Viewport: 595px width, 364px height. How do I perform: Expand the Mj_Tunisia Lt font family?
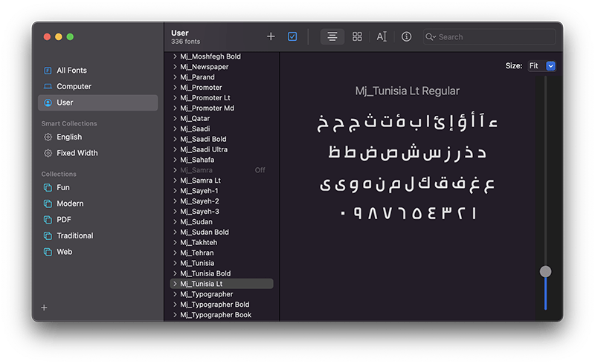pos(175,284)
